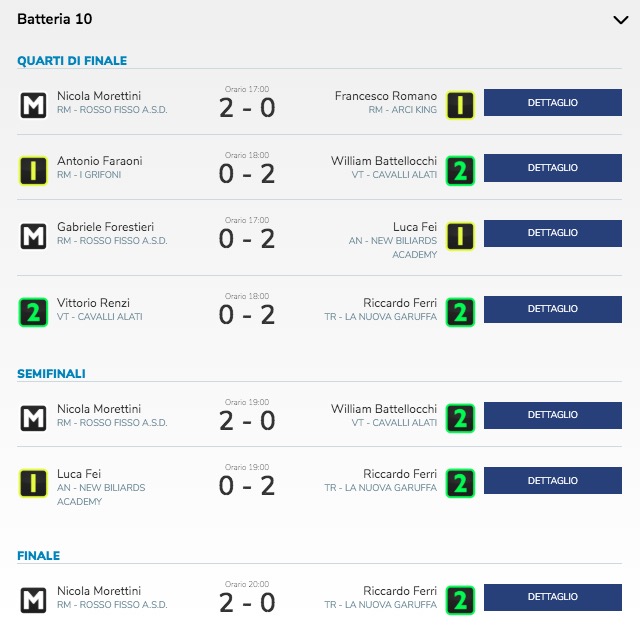Click the M badge beside Nicola Morettini quarterfinal
Image resolution: width=640 pixels, height=636 pixels.
click(33, 105)
